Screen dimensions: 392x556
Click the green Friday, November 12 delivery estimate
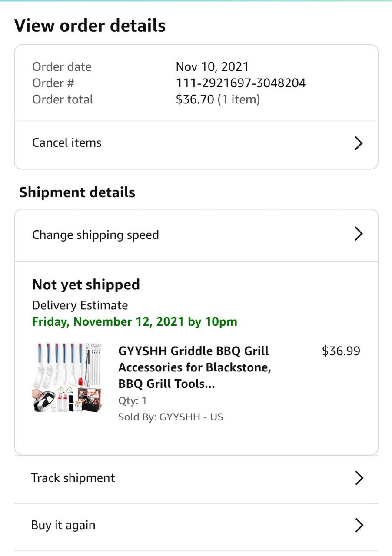coord(135,322)
